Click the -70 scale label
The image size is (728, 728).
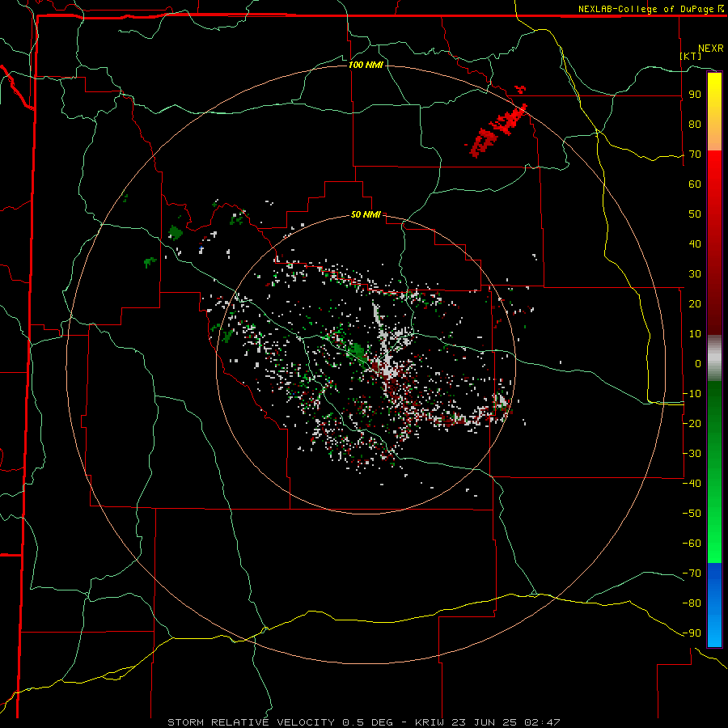point(692,574)
